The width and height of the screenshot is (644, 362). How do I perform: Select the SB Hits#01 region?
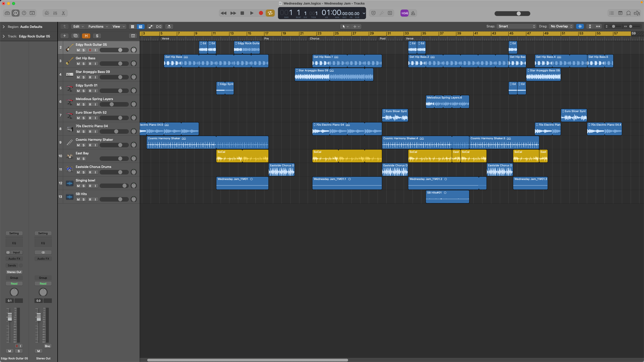pos(447,197)
